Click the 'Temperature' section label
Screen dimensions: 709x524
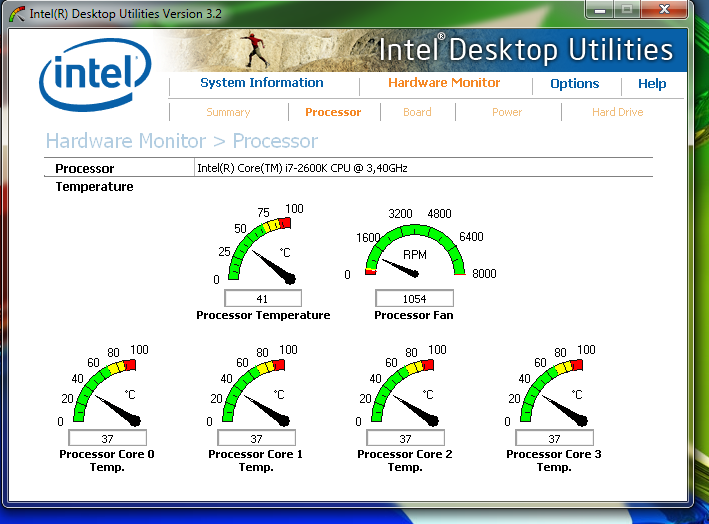point(95,187)
